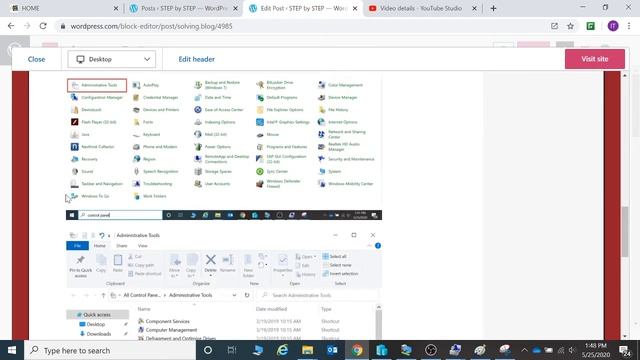The image size is (640, 360).
Task: Open the notification Action Center icon
Action: [624, 350]
